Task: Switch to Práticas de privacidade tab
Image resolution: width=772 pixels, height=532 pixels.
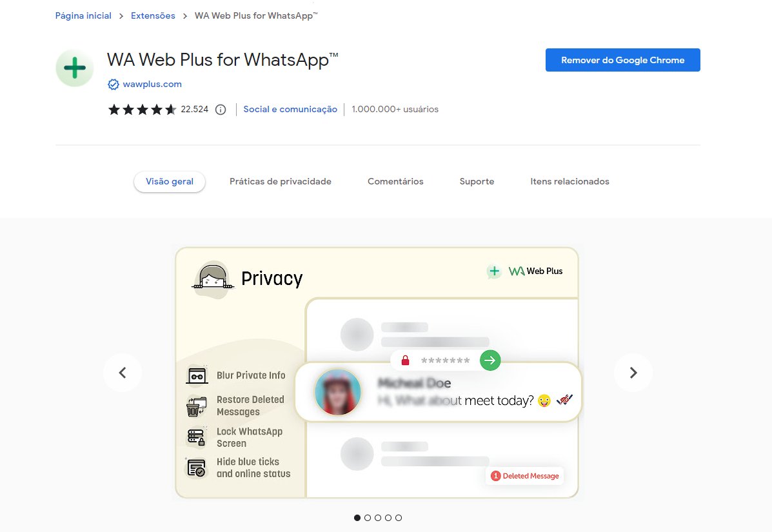Action: coord(280,182)
